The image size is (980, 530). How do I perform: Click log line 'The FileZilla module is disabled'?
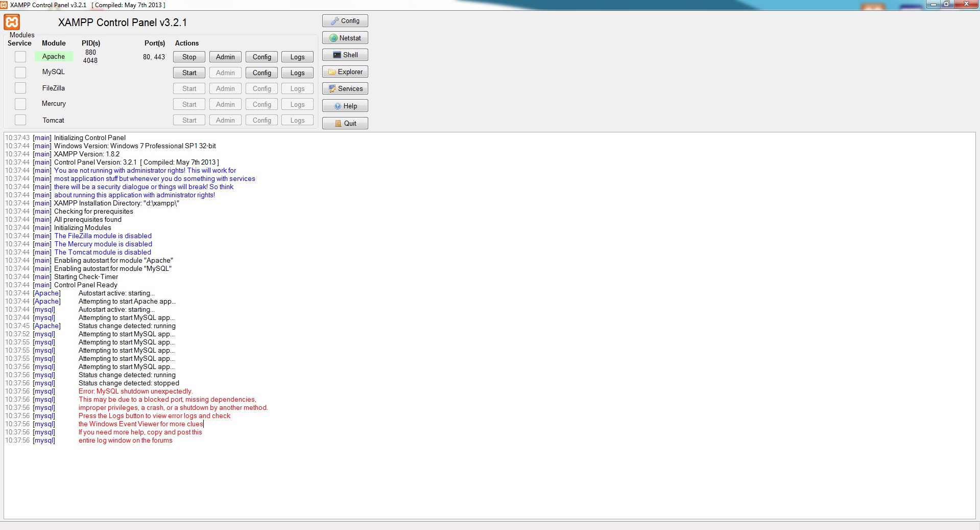103,236
